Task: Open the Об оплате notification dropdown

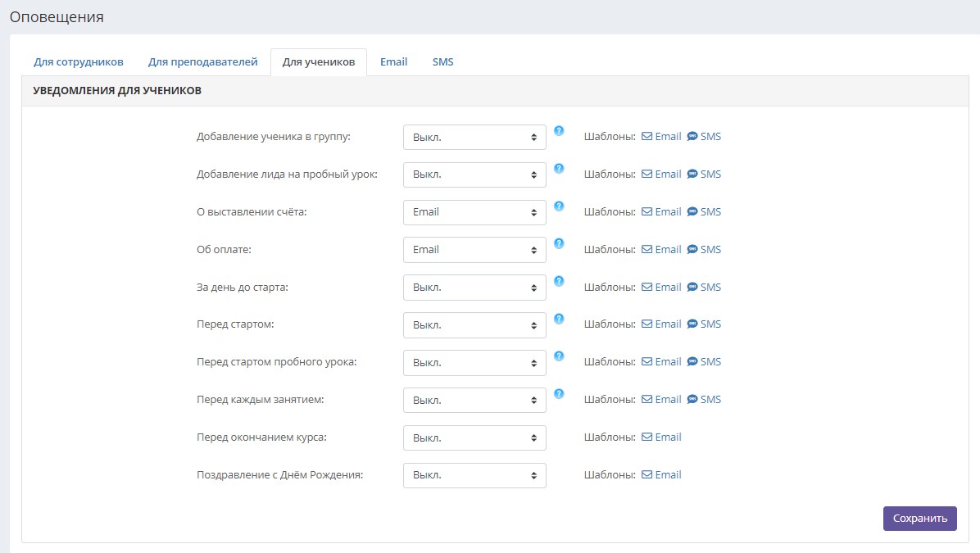Action: [x=474, y=250]
